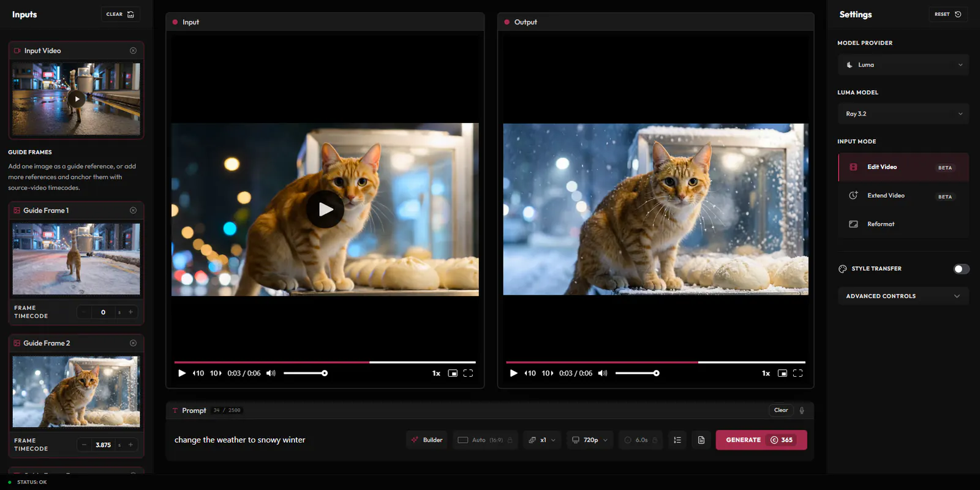Expand the Advanced Controls section
The height and width of the screenshot is (490, 980).
click(903, 296)
